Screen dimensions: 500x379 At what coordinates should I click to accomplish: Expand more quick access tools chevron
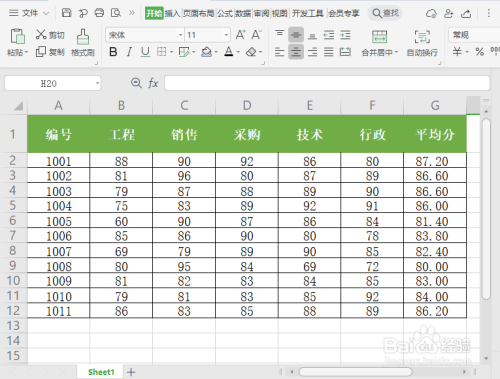pyautogui.click(x=132, y=13)
